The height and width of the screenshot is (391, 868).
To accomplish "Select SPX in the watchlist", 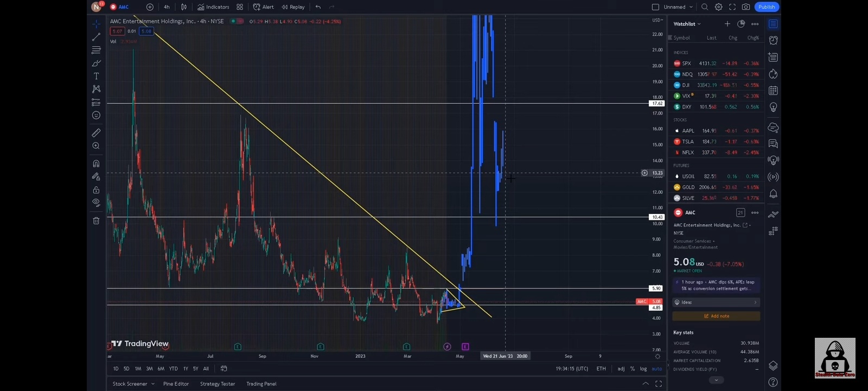I will [x=716, y=64].
